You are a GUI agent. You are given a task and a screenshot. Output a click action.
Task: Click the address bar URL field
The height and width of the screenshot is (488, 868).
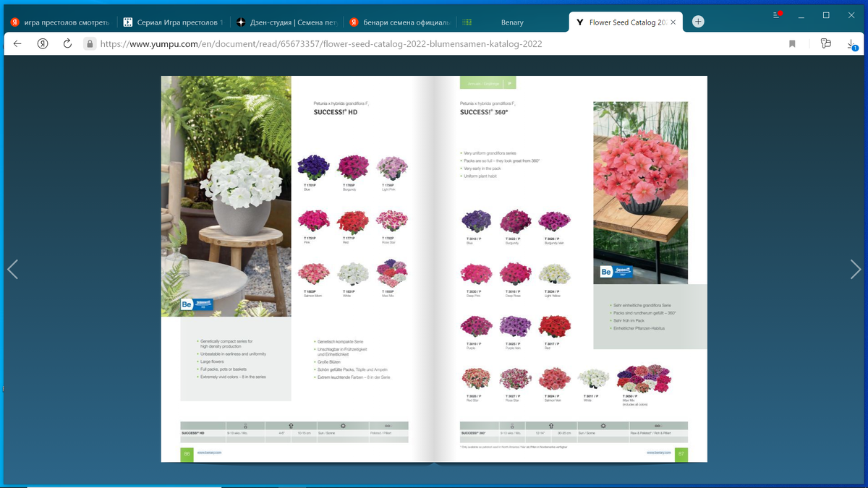click(x=321, y=43)
